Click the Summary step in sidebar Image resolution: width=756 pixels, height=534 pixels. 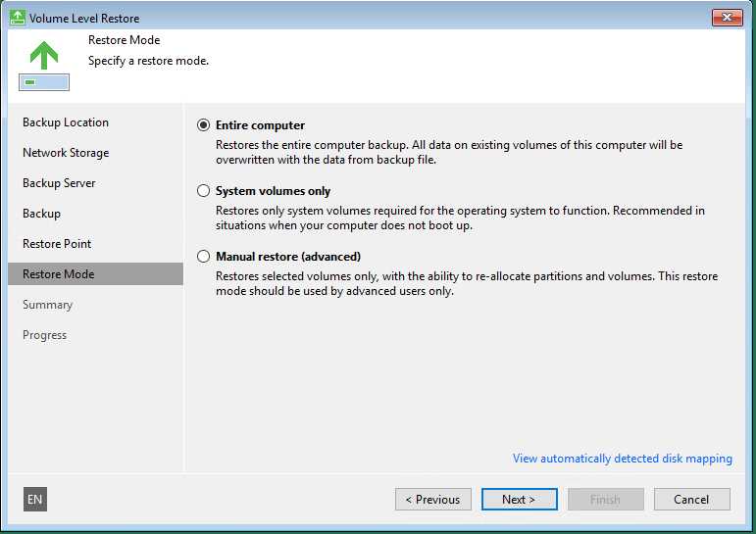(x=47, y=305)
